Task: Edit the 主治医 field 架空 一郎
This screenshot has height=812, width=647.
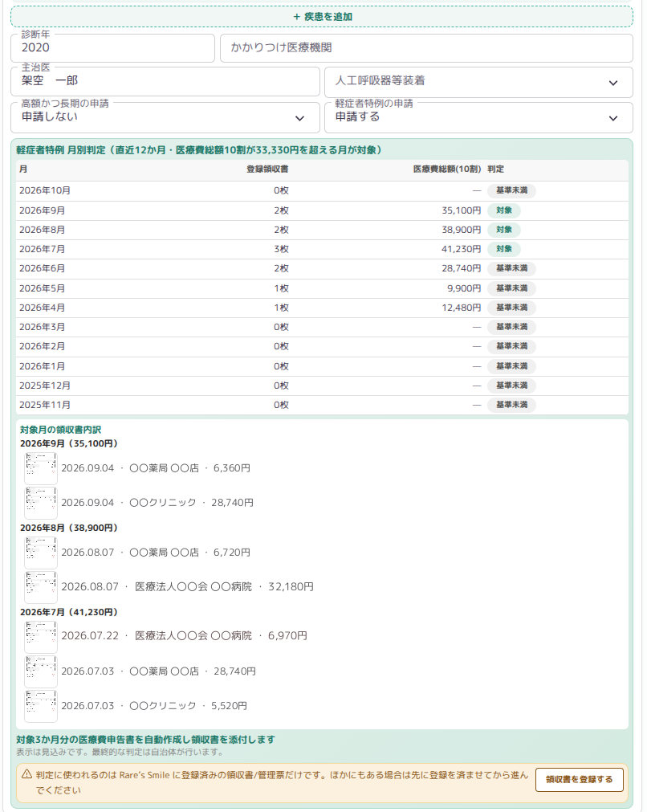Action: tap(165, 81)
